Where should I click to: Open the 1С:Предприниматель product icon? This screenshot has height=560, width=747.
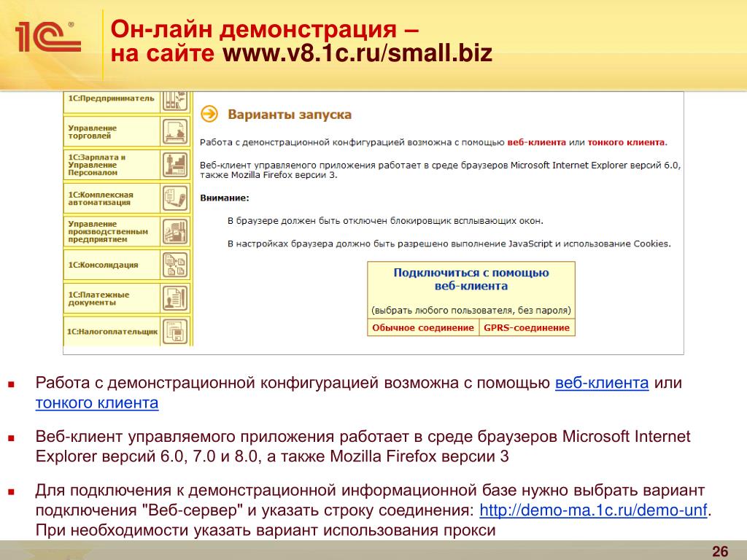(x=175, y=101)
